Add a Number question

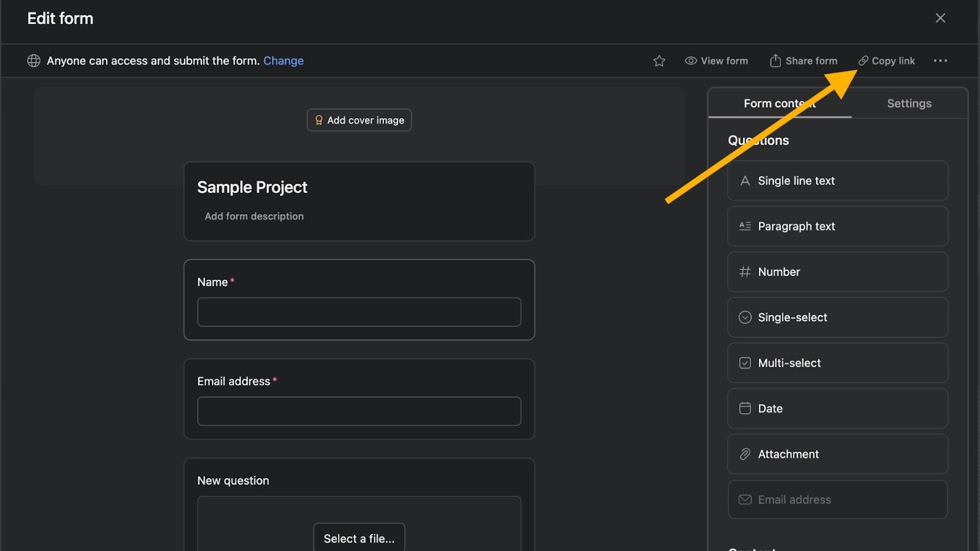coord(837,272)
